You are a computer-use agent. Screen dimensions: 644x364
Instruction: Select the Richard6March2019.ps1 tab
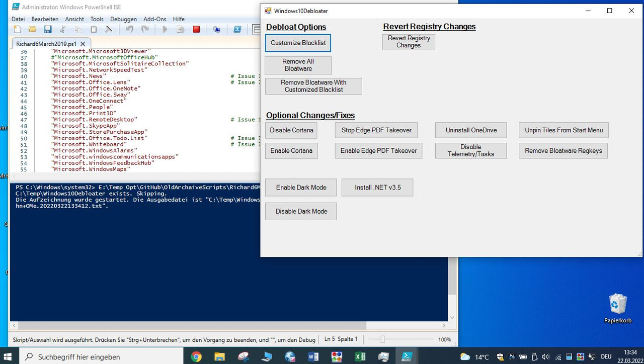click(x=48, y=43)
